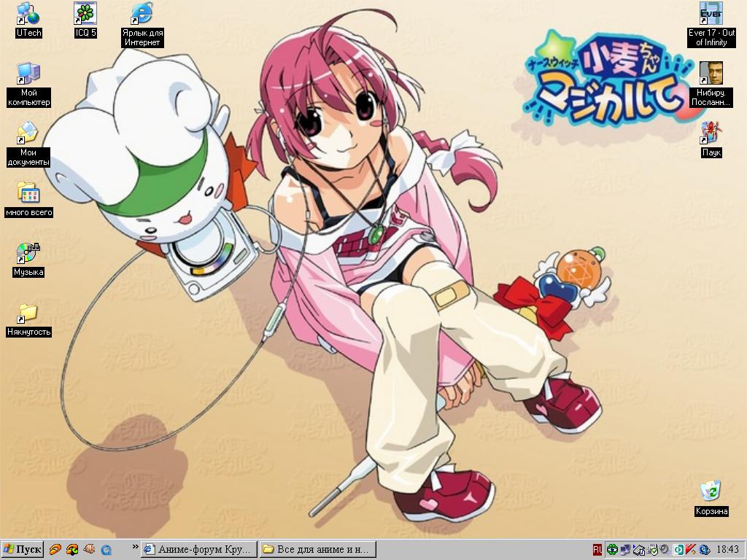The width and height of the screenshot is (747, 560).
Task: Select the Мой компьютер desktop icon
Action: click(28, 85)
